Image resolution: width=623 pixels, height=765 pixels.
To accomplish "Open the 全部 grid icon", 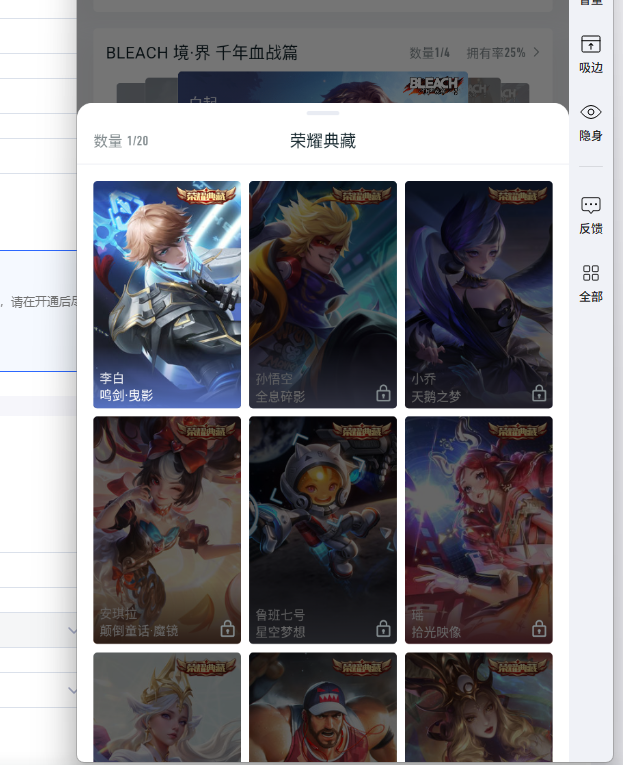I will tap(591, 273).
